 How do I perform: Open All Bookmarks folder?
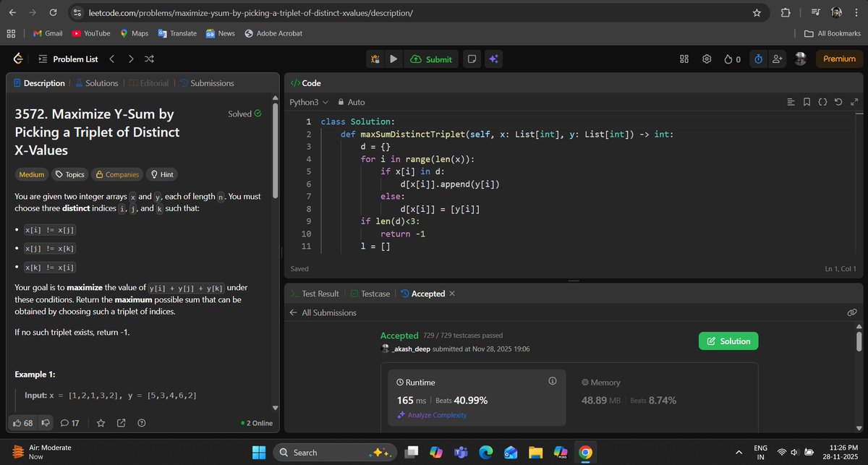pos(833,33)
